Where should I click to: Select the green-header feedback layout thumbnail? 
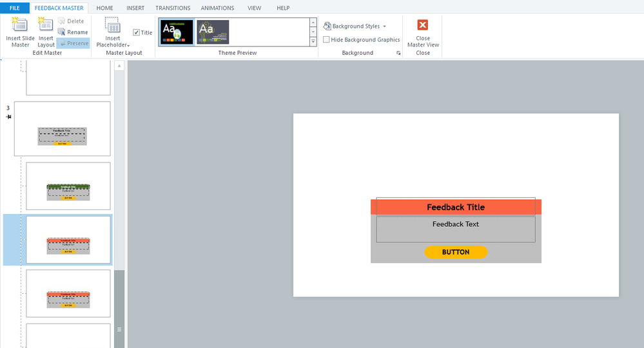coord(68,186)
